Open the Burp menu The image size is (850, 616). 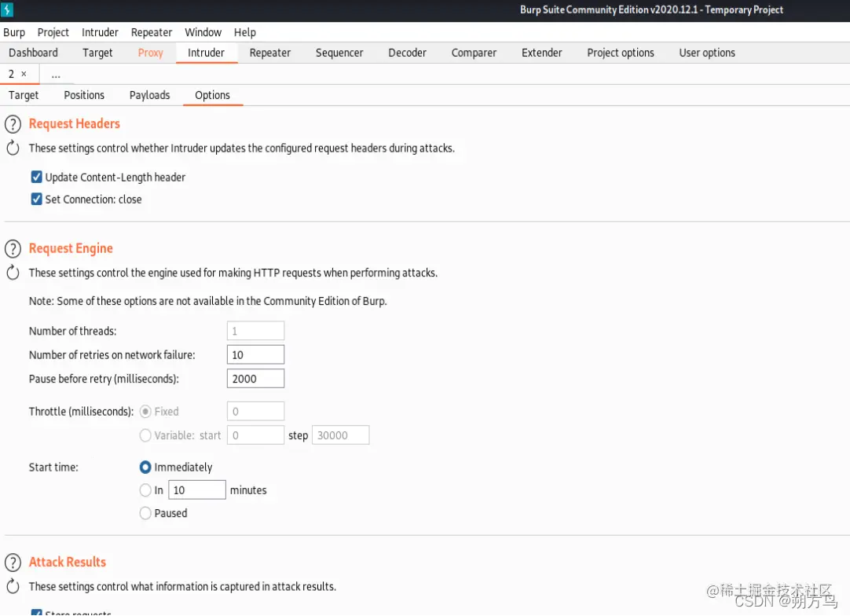tap(14, 32)
